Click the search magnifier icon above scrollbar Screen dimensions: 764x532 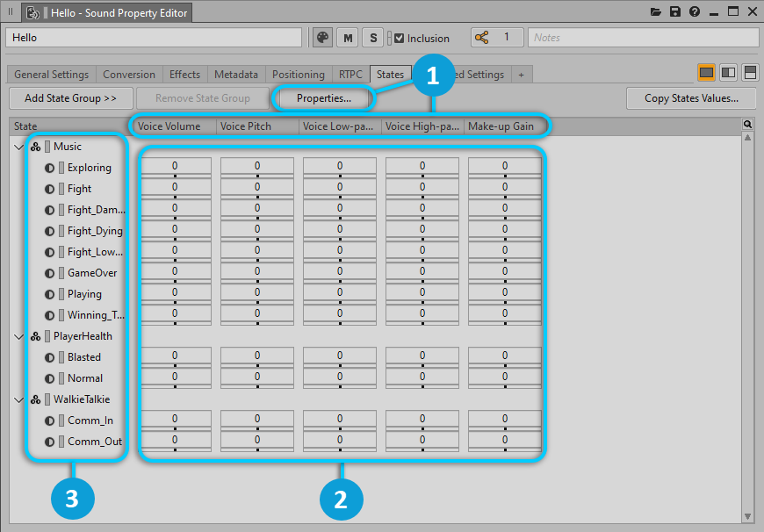747,125
